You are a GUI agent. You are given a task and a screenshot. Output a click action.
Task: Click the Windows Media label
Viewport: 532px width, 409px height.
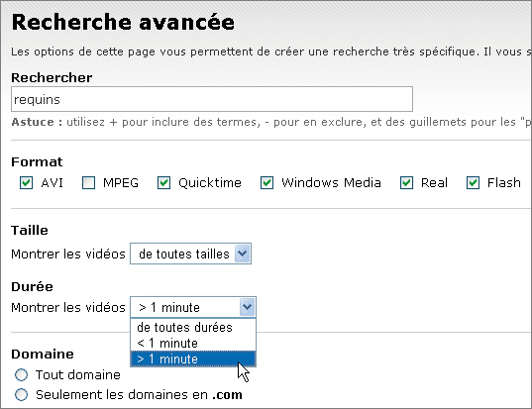tap(331, 183)
